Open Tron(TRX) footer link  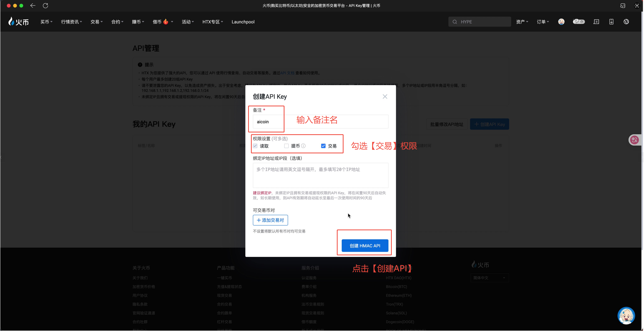[394, 304]
